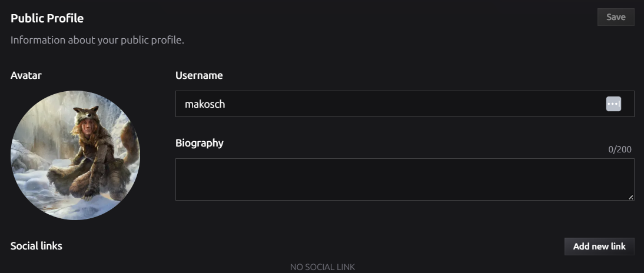Viewport: 644px width, 273px height.
Task: Click the Social links heading
Action: [36, 246]
